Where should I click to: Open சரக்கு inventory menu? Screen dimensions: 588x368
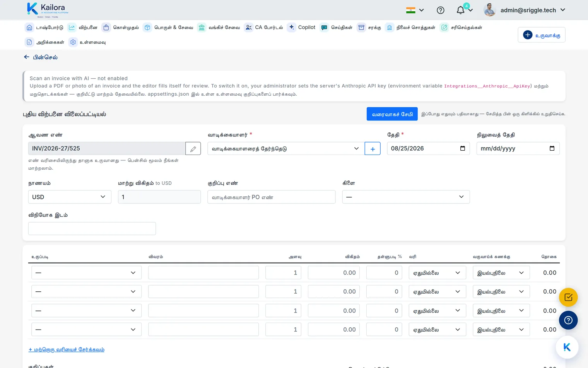point(369,28)
